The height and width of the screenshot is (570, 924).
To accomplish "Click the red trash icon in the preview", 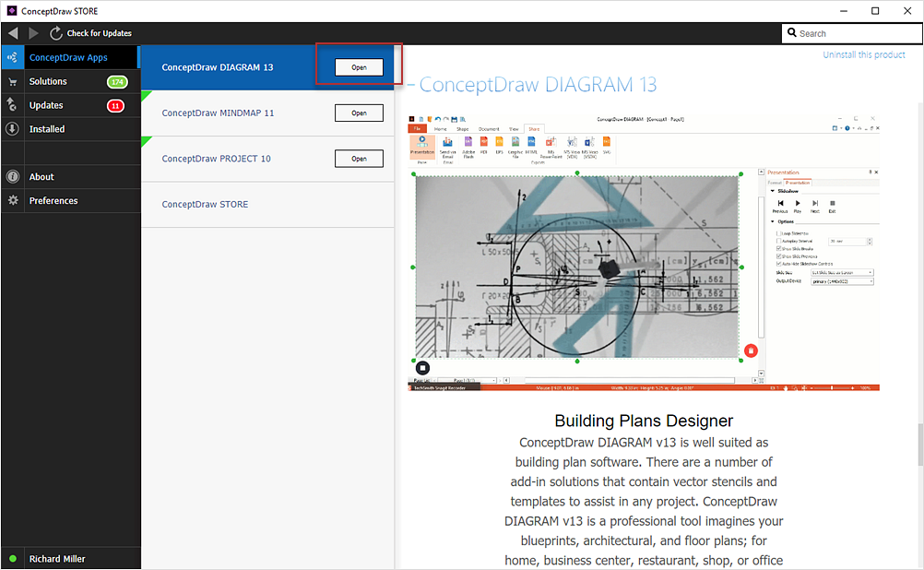I will [751, 350].
